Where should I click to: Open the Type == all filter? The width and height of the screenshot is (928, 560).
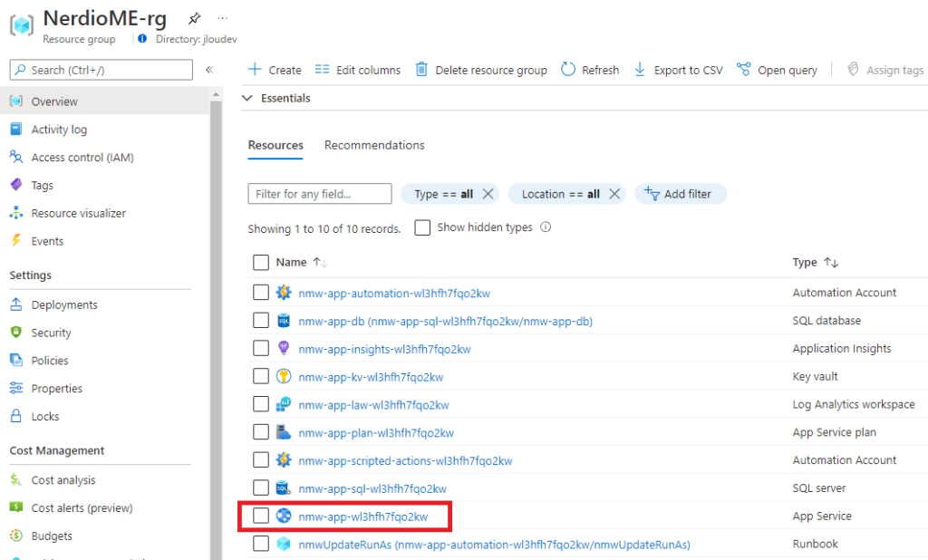click(443, 194)
